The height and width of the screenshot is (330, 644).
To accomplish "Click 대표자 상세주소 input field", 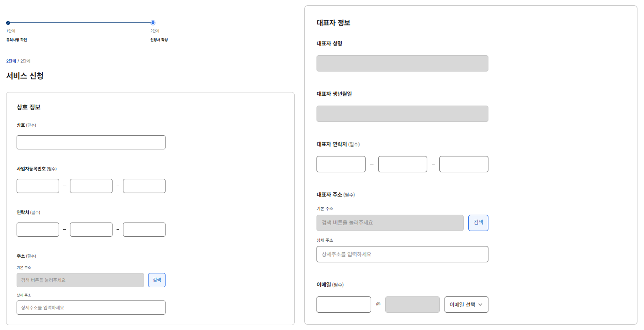I will (402, 254).
